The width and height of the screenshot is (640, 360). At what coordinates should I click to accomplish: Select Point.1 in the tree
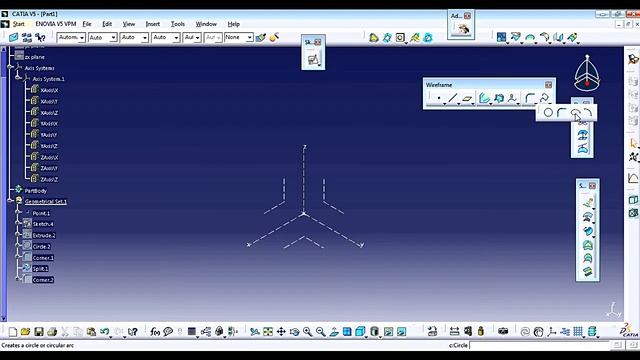pyautogui.click(x=41, y=213)
